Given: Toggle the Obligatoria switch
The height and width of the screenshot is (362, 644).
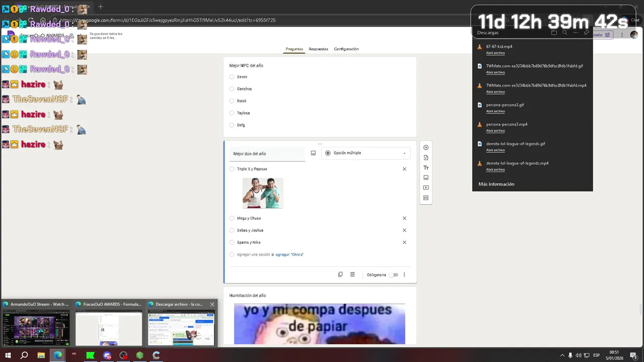Looking at the screenshot, I should tap(394, 275).
